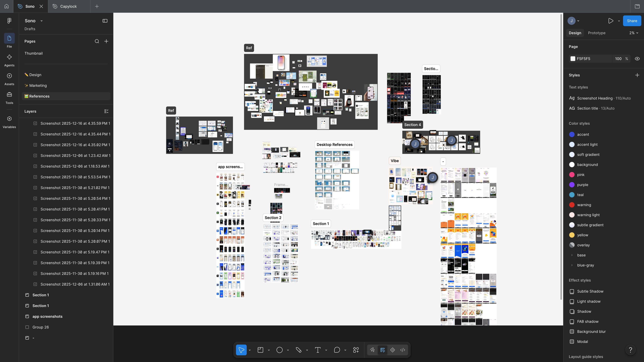Search pages with the magnifier icon

click(x=97, y=41)
